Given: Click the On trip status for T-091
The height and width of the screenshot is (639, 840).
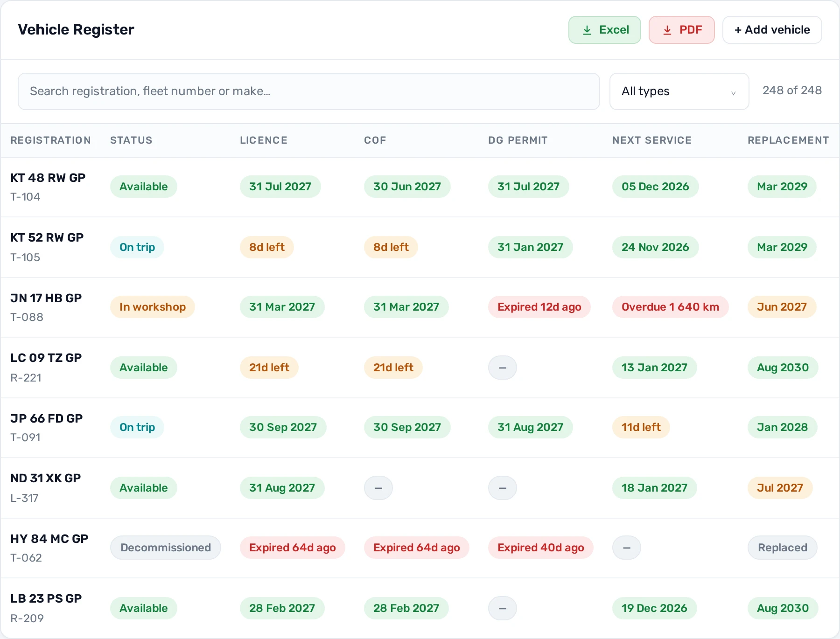Looking at the screenshot, I should (x=137, y=427).
